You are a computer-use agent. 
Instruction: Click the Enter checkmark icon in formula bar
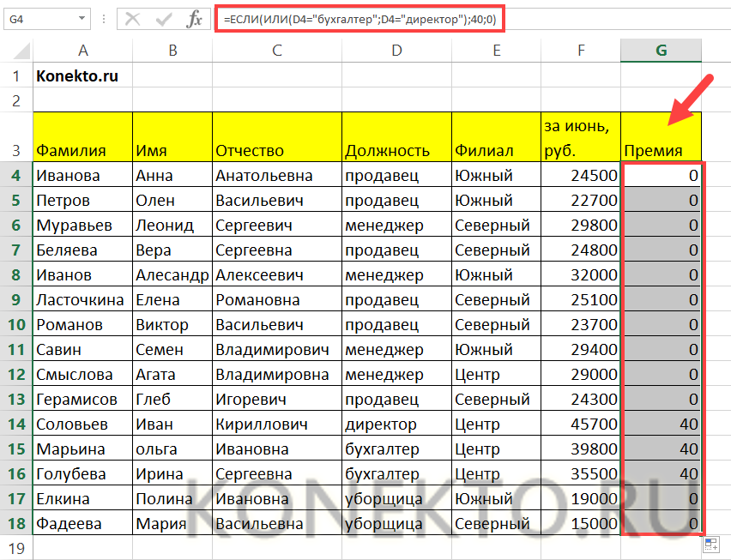click(163, 19)
